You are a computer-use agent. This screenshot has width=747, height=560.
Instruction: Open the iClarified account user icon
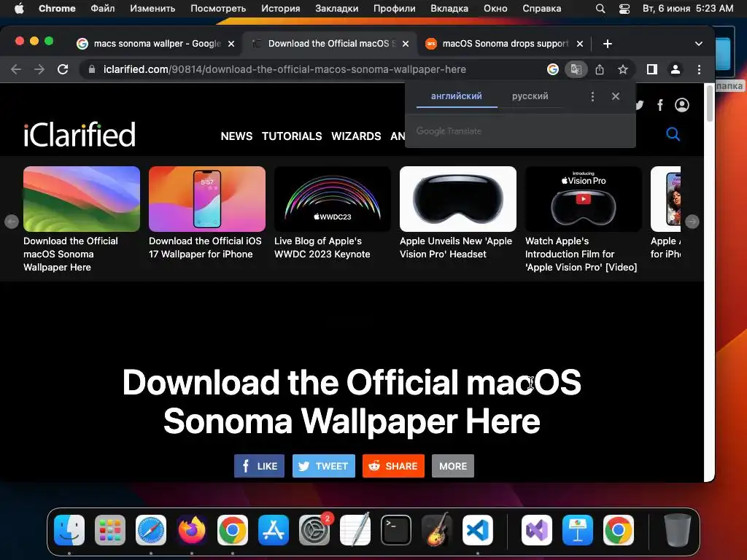[x=682, y=105]
